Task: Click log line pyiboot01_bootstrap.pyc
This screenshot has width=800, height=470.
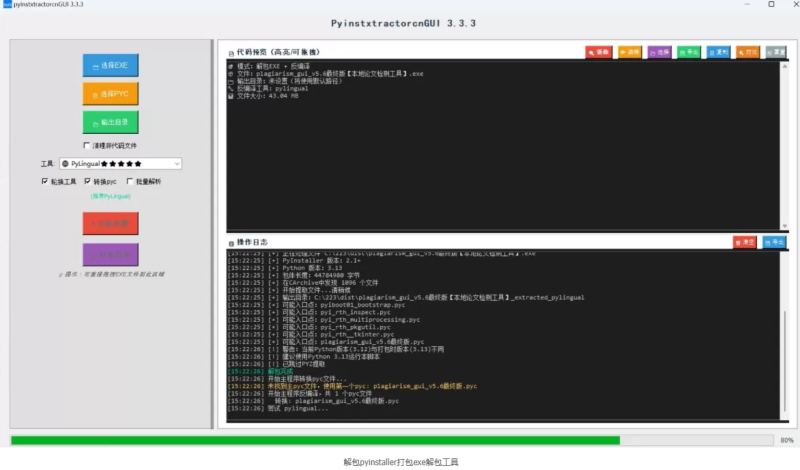Action: (x=316, y=305)
